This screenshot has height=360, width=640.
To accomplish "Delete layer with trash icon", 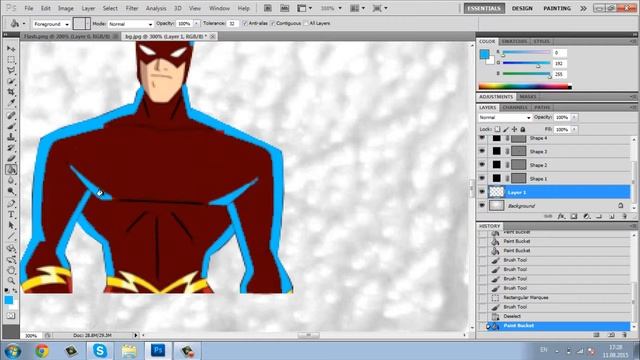I will coord(624,216).
